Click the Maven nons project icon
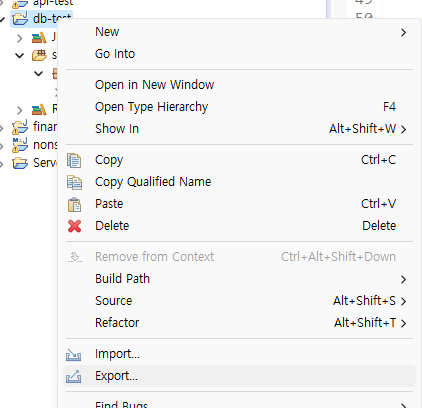The width and height of the screenshot is (422, 408). (20, 145)
